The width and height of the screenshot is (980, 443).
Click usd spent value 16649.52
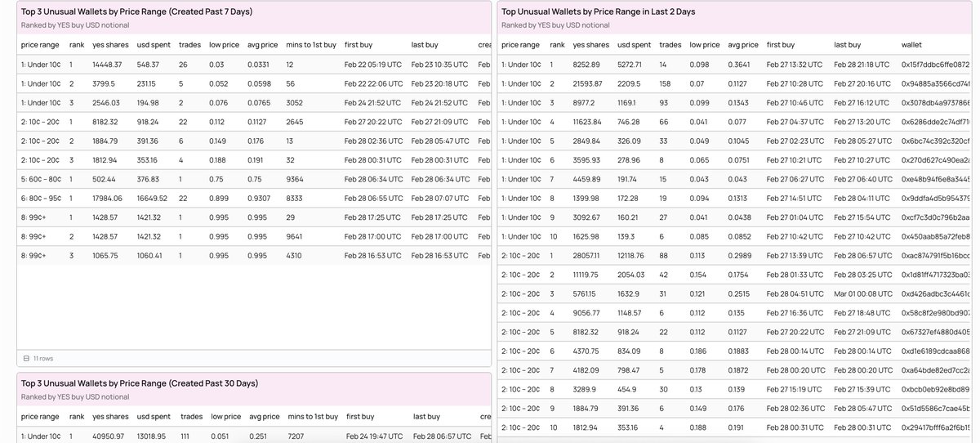coord(151,198)
